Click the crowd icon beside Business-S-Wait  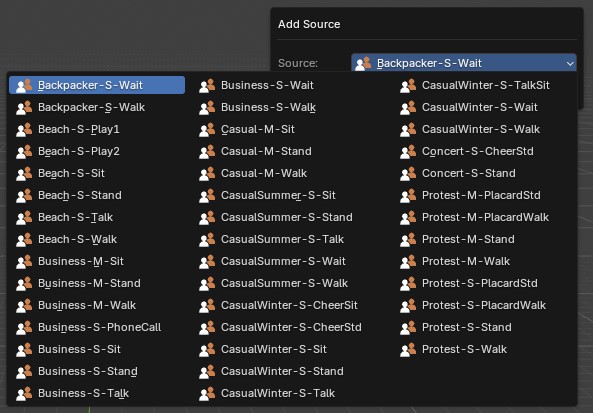point(207,85)
